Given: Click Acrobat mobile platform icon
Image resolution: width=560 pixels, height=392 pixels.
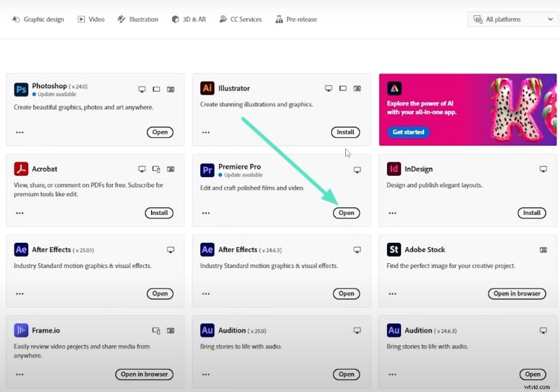Looking at the screenshot, I should tap(156, 169).
